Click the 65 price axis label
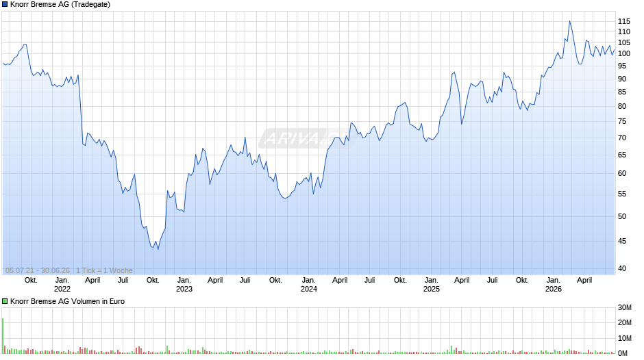644x360 pixels. [622, 155]
